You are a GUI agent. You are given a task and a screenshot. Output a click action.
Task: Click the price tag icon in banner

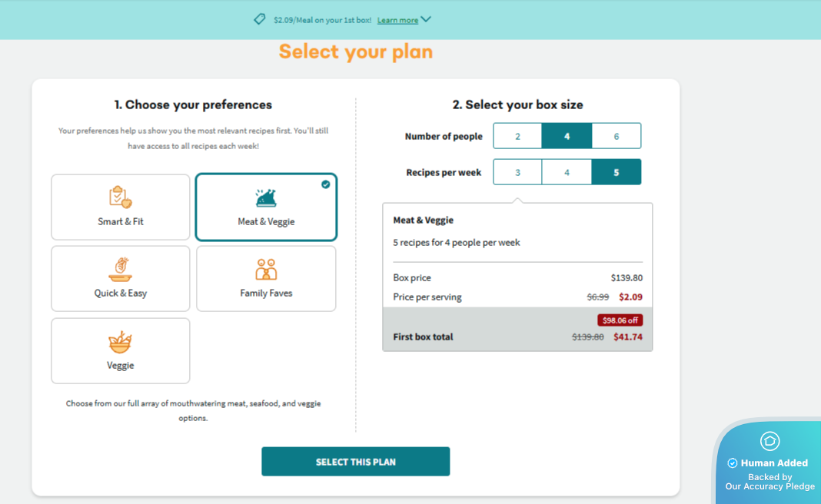(x=260, y=19)
